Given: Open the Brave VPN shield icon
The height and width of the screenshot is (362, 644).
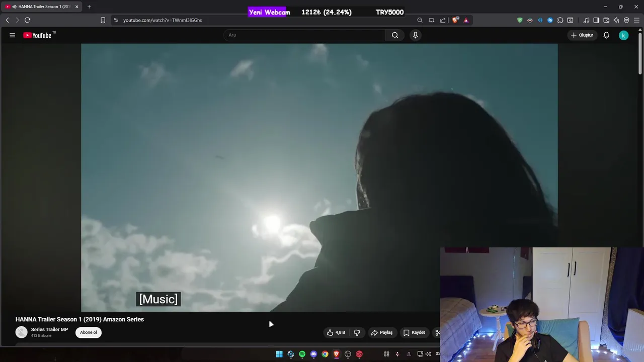Looking at the screenshot, I should (626, 20).
